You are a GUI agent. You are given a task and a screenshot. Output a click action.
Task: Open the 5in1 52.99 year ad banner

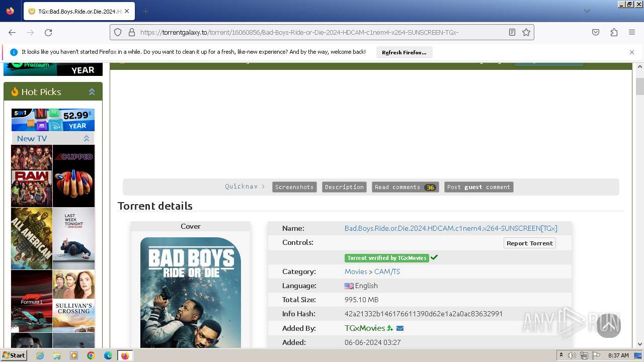(53, 120)
